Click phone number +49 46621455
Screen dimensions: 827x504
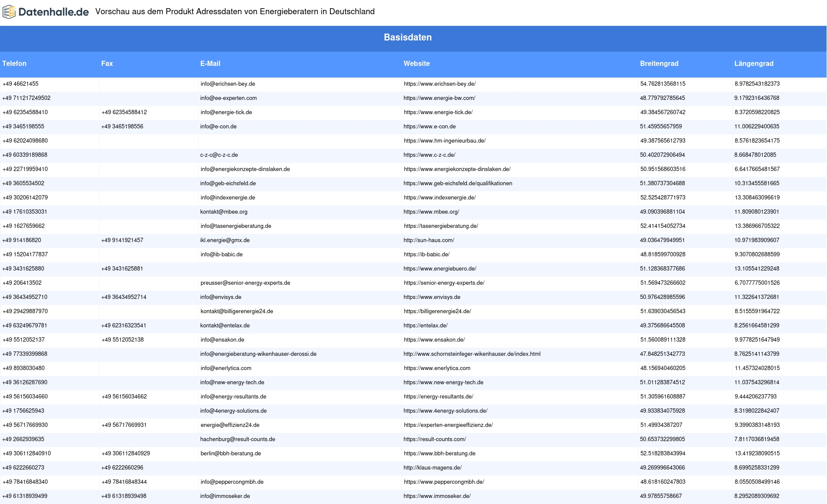[x=20, y=84]
